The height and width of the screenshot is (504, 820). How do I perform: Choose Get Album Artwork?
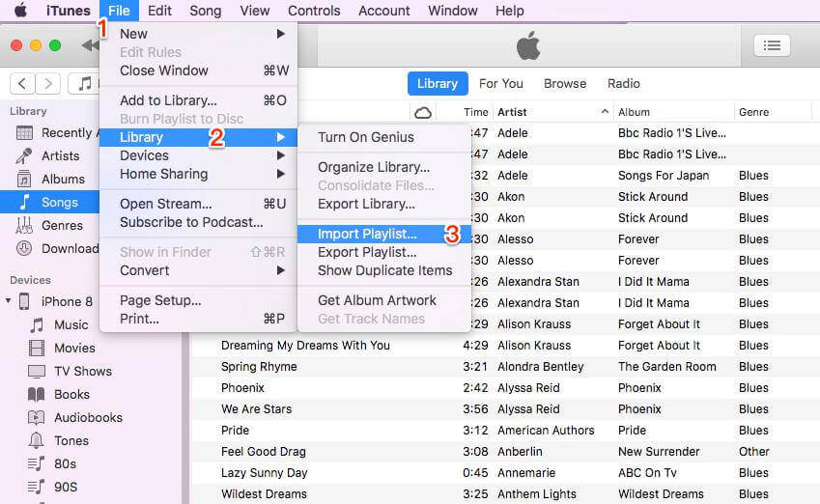coord(383,300)
